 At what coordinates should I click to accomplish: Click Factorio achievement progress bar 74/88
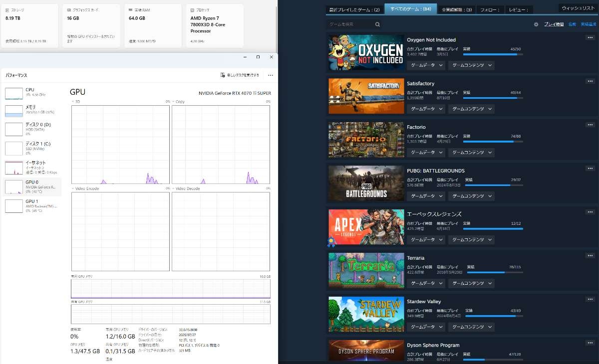click(x=492, y=141)
